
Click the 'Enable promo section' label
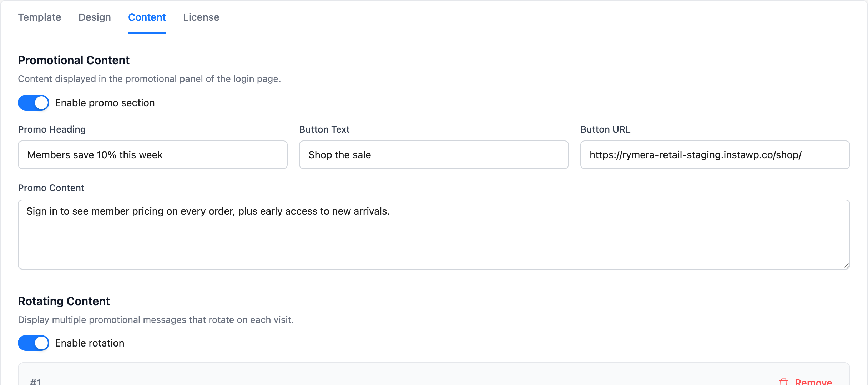[x=105, y=103]
